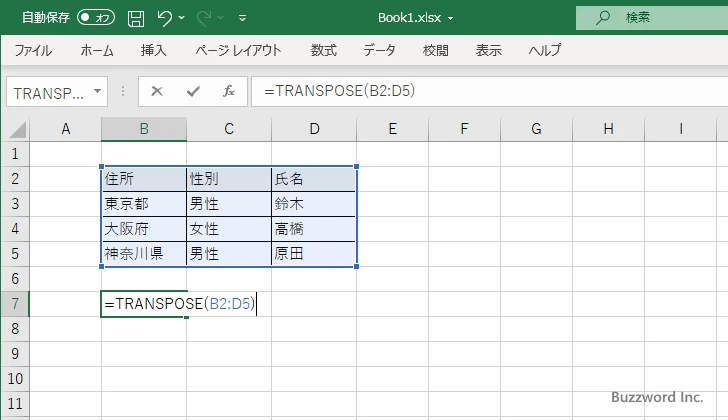
Task: Expand the Name Box dropdown arrow
Action: tap(98, 91)
